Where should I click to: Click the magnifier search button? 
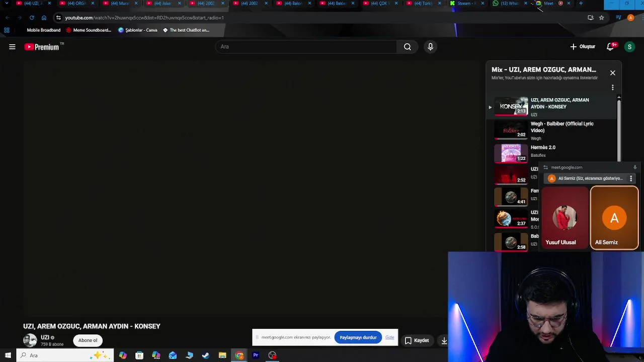pyautogui.click(x=408, y=47)
